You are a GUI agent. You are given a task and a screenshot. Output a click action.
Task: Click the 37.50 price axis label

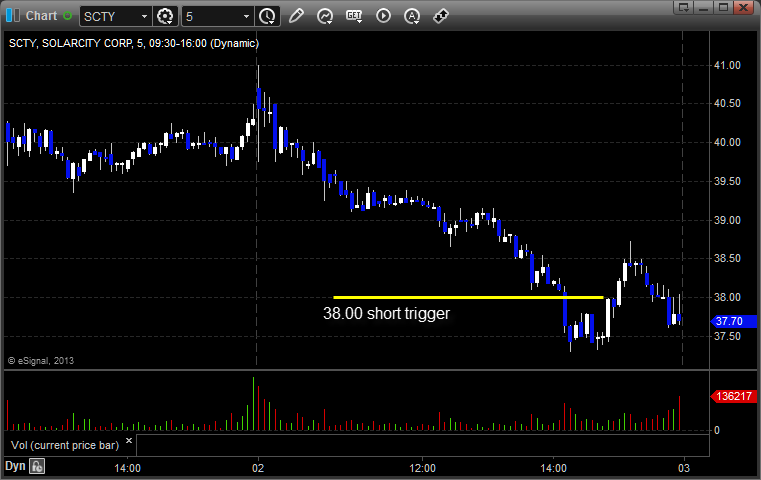point(727,336)
